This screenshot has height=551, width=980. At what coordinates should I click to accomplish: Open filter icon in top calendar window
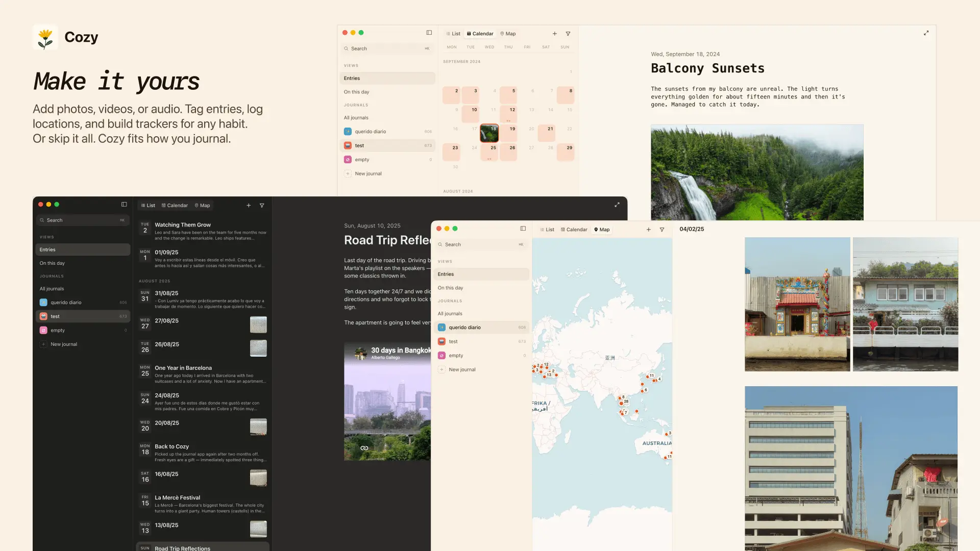tap(568, 34)
